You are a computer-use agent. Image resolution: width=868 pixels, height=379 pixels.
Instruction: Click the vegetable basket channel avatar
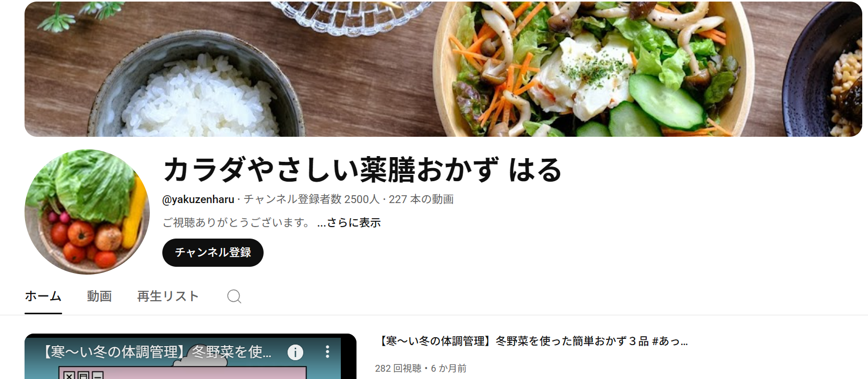click(87, 212)
